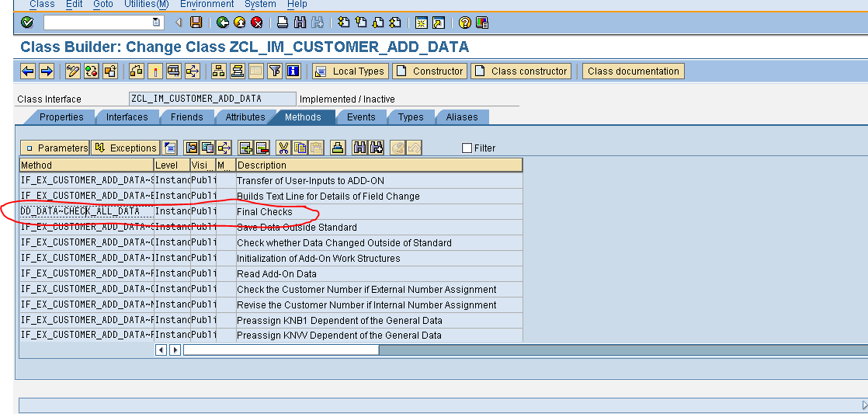The height and width of the screenshot is (414, 868).
Task: Switch to the Attributes tab
Action: 245,117
